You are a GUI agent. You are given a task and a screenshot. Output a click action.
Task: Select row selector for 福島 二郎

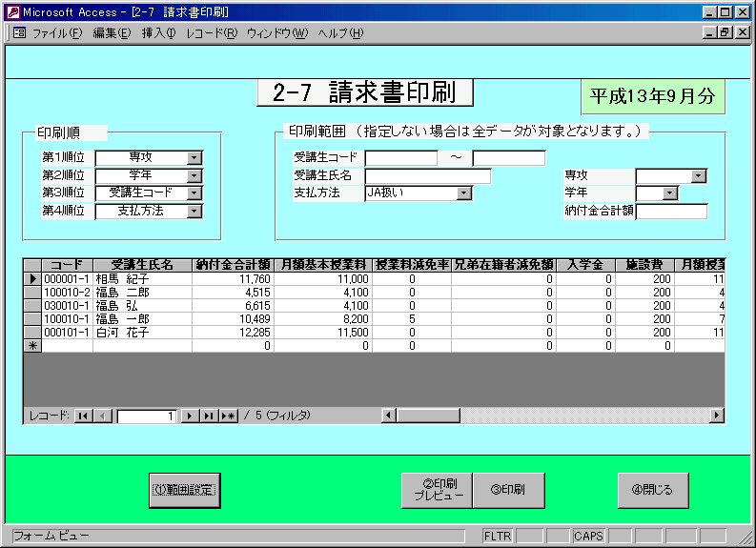32,292
